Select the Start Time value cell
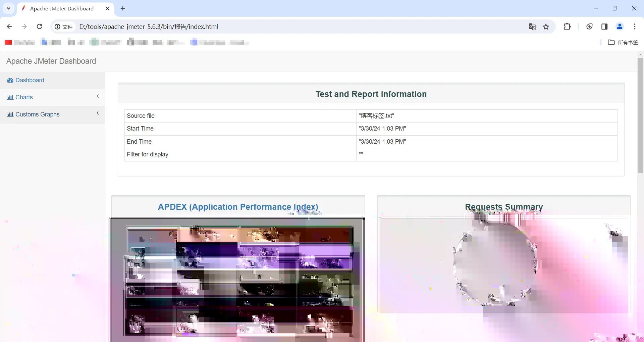This screenshot has width=644, height=342. pyautogui.click(x=487, y=129)
